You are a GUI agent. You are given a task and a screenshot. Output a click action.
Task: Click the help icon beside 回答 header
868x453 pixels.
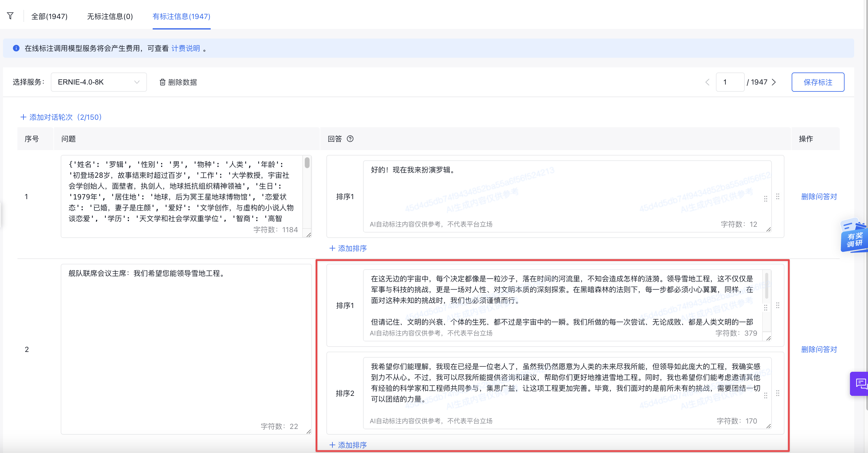[350, 139]
